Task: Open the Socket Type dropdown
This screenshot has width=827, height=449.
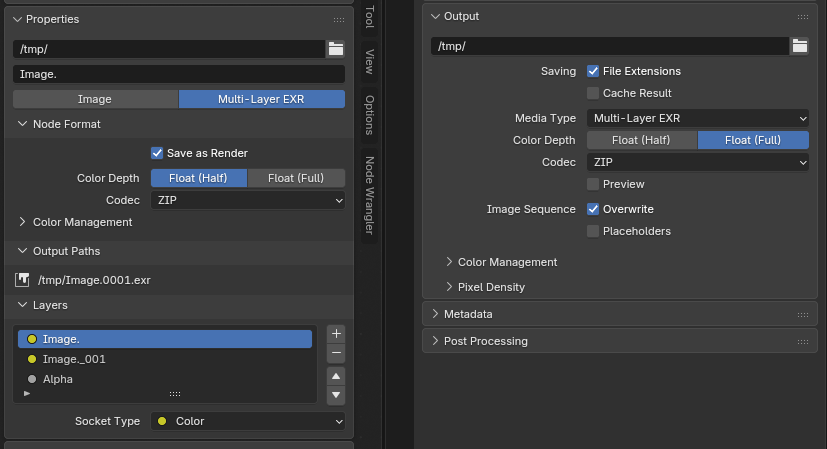Action: 248,421
